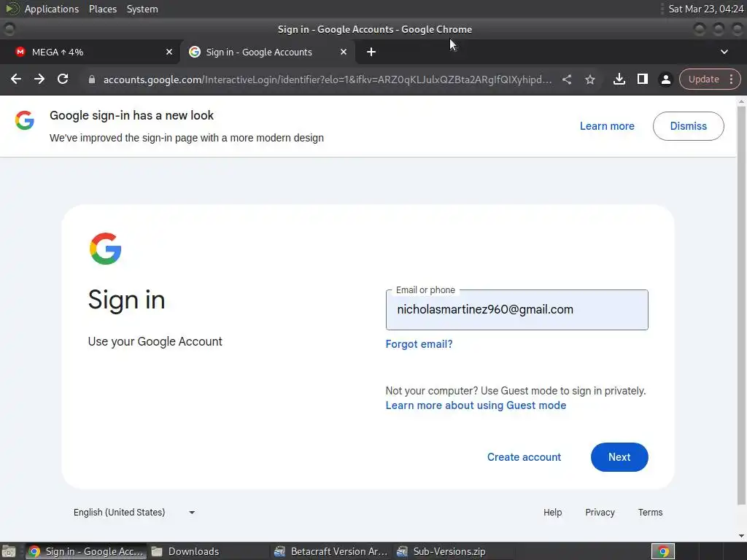View site information via the lock icon
The height and width of the screenshot is (560, 747).
click(92, 79)
